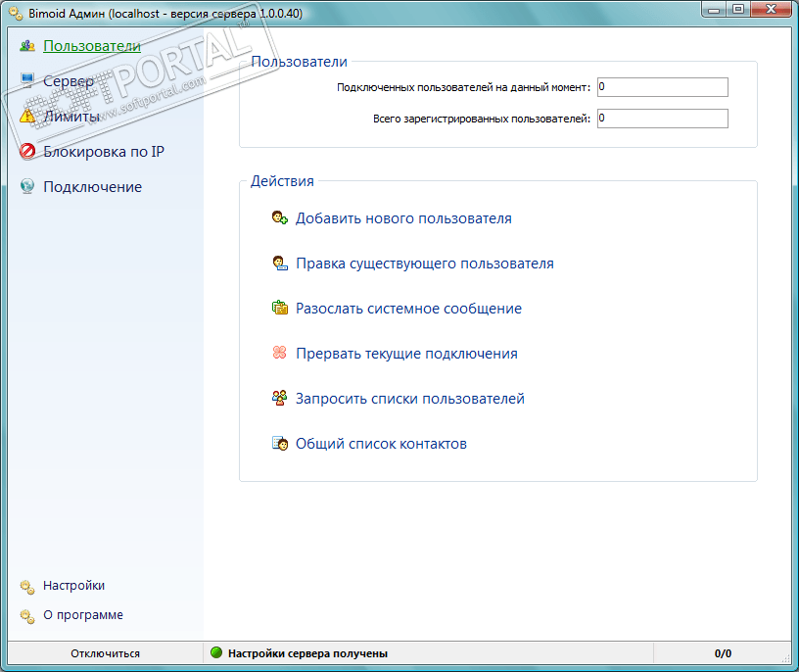Viewport: 799px width, 672px height.
Task: Minimize the Bimoid Админ window
Action: tap(714, 9)
